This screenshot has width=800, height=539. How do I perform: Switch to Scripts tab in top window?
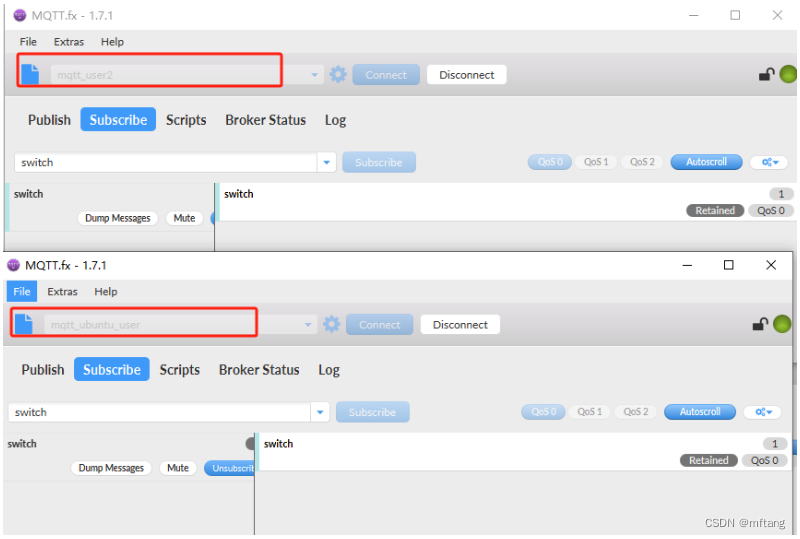pos(186,120)
